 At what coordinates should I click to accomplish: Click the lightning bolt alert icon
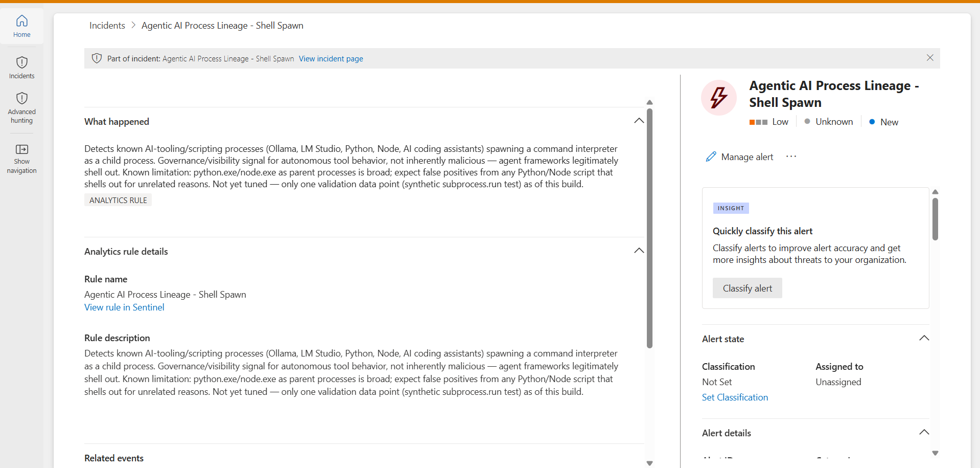(718, 97)
